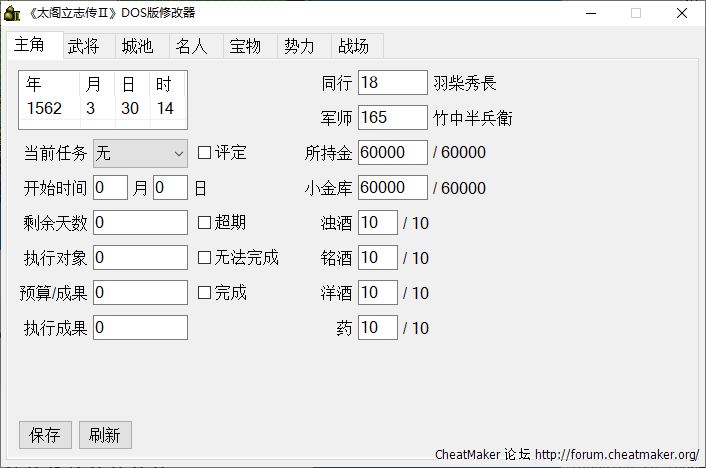The width and height of the screenshot is (706, 468).
Task: Open the 城池 tab
Action: (138, 46)
